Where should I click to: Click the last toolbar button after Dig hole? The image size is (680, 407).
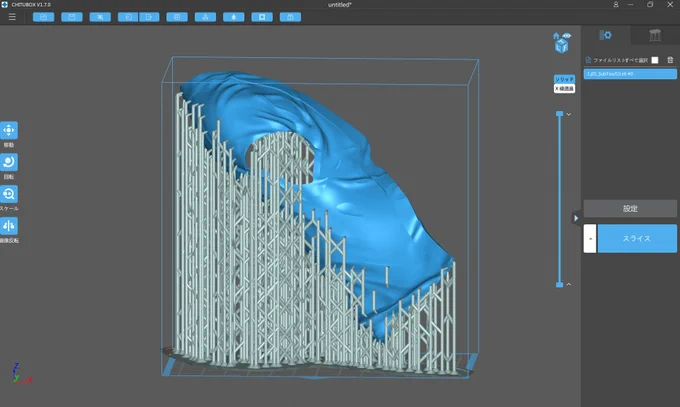291,17
